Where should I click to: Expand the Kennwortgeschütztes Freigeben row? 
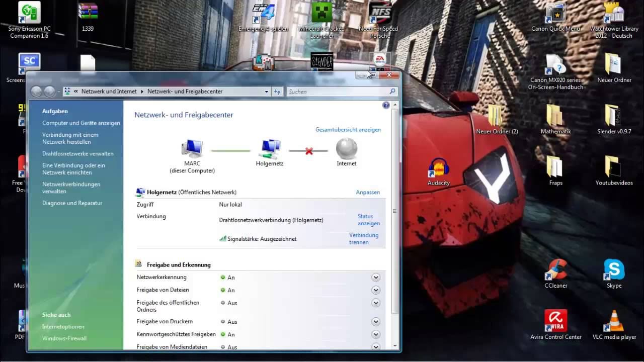(x=375, y=334)
